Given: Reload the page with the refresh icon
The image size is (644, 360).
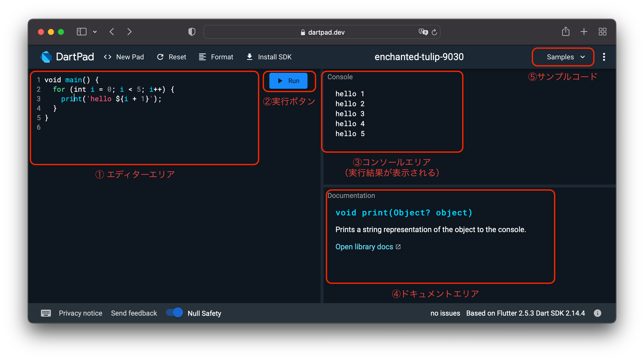Looking at the screenshot, I should [434, 32].
